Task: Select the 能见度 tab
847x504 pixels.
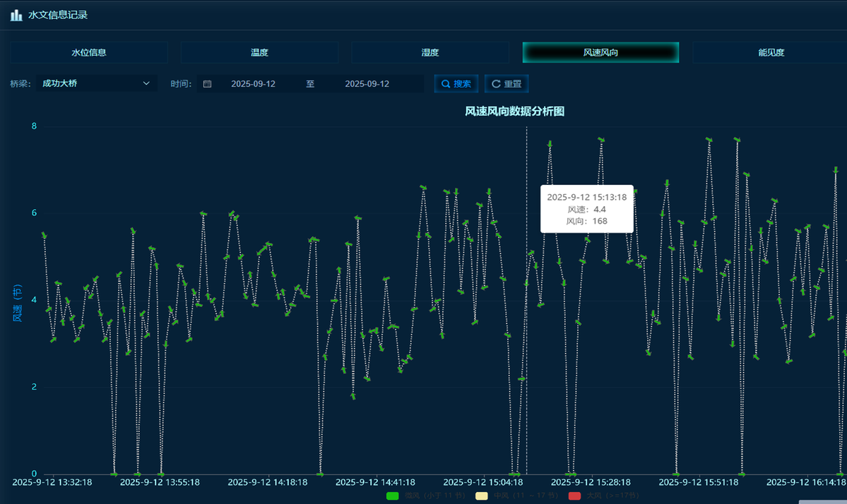Action: 770,52
